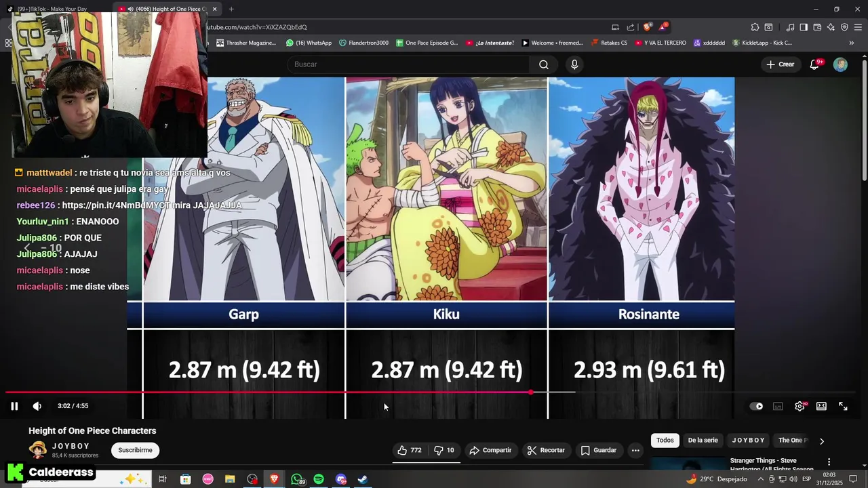
Task: Click the Guardar save button
Action: pos(599,450)
